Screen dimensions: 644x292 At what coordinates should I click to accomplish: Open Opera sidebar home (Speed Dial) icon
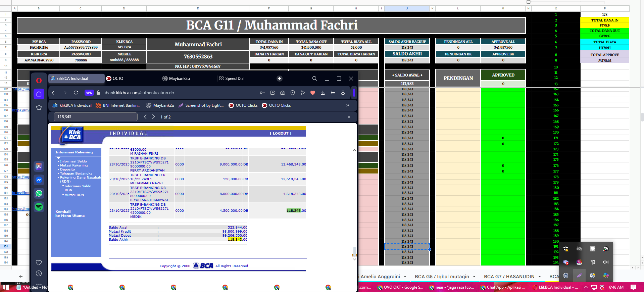pyautogui.click(x=39, y=94)
